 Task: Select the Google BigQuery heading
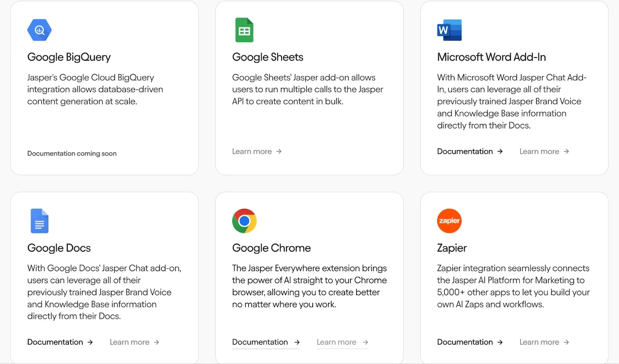(x=69, y=57)
